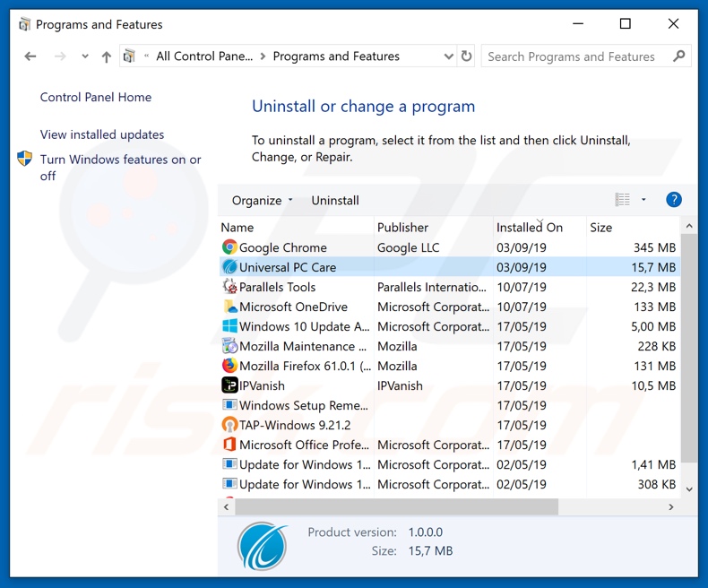This screenshot has height=588, width=708.
Task: Select the Parallels Tools name text
Action: 277,287
